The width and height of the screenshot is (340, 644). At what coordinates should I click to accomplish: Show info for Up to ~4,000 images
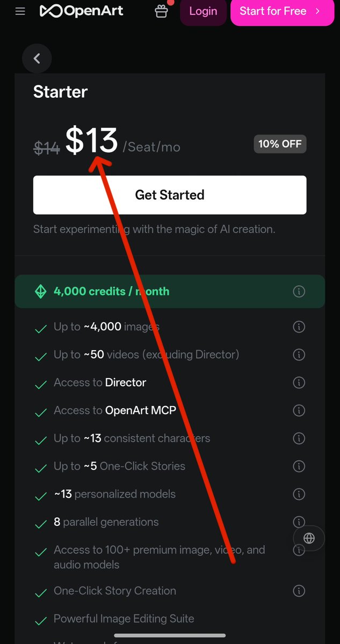point(299,327)
